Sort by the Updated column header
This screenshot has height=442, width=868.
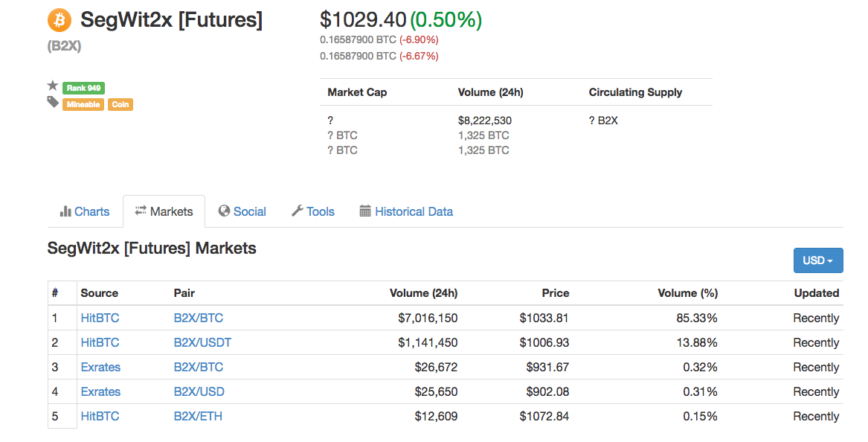point(817,293)
